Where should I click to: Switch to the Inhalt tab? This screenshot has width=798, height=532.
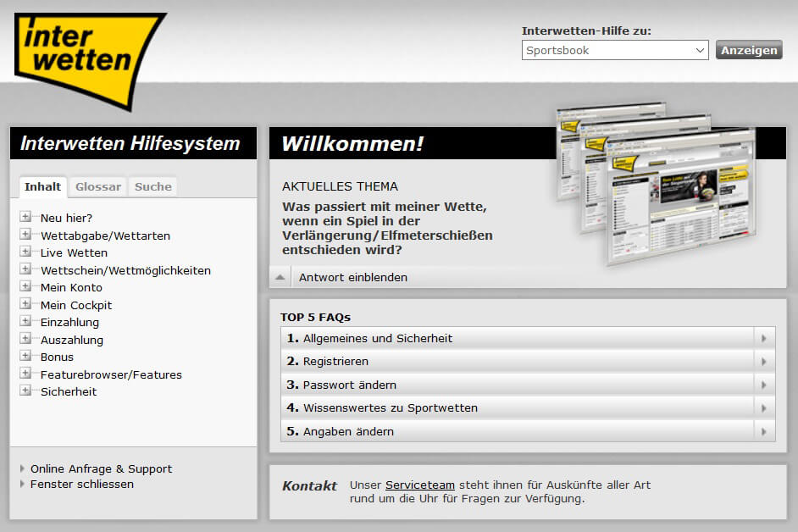[x=42, y=187]
